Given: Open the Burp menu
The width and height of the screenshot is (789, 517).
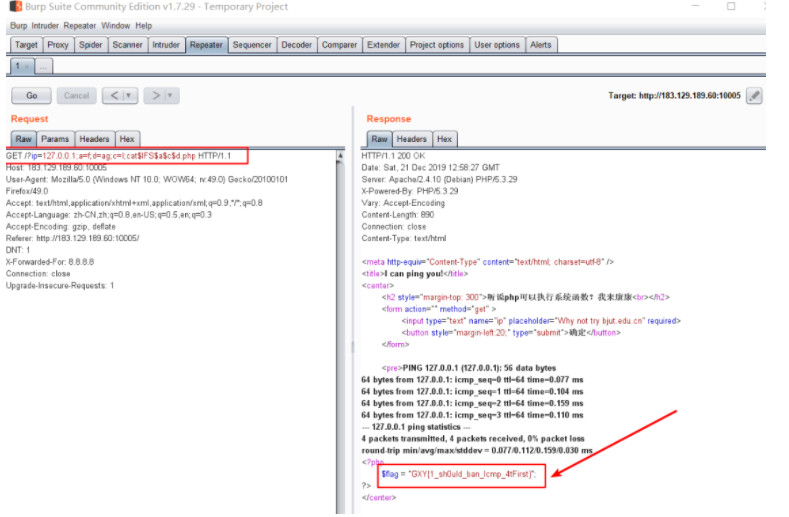Looking at the screenshot, I should click(19, 26).
